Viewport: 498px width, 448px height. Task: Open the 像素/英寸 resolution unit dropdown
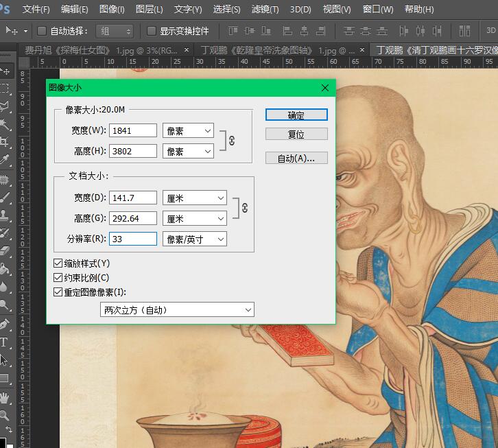195,239
